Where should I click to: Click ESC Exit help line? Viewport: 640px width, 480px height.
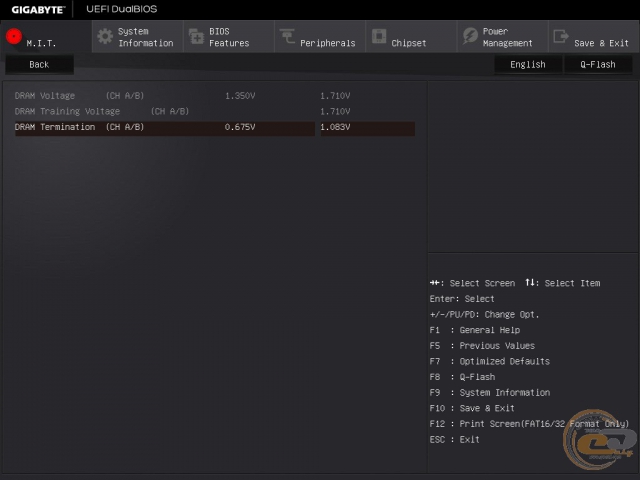point(454,440)
